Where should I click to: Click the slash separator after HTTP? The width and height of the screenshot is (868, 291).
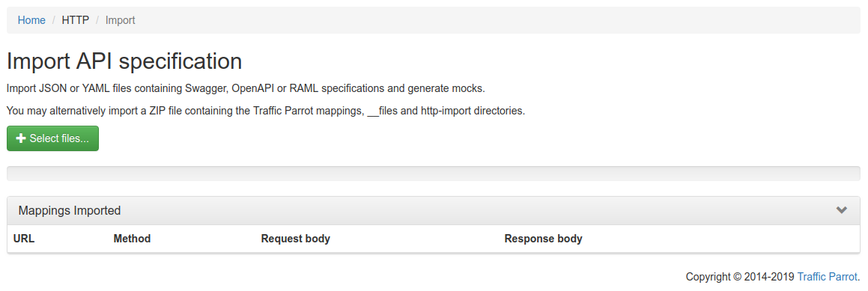(97, 20)
